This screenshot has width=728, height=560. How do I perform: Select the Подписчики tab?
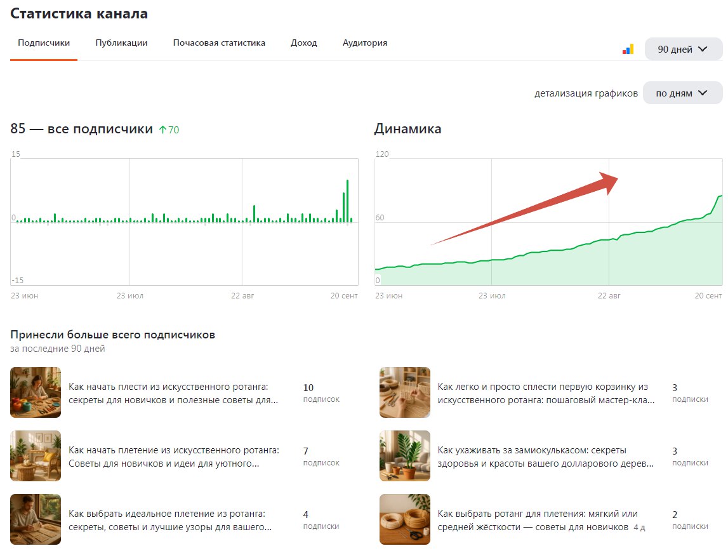click(44, 43)
